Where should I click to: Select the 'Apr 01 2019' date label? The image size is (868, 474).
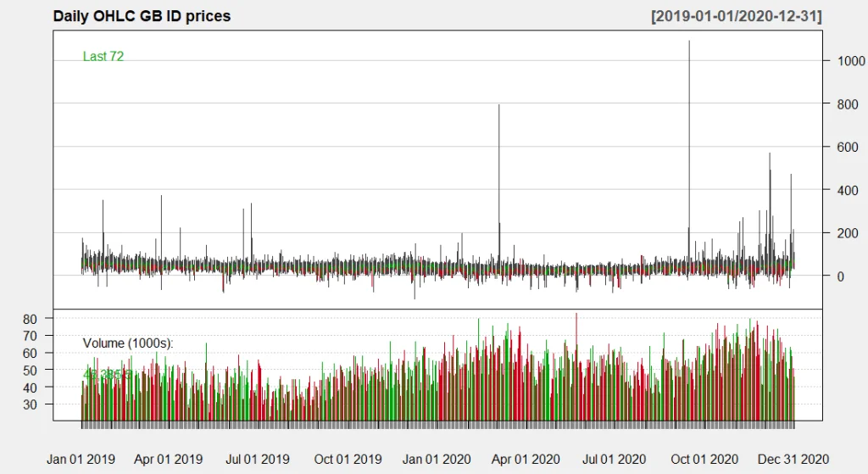(169, 459)
